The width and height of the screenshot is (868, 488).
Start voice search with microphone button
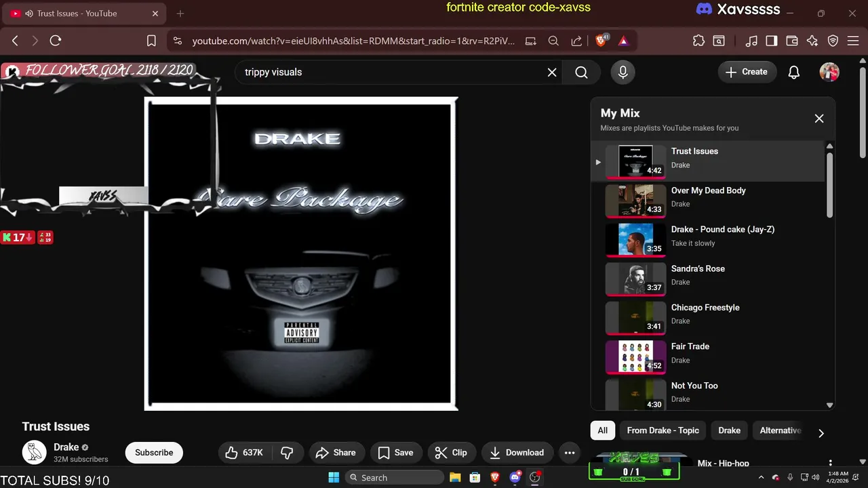point(623,72)
